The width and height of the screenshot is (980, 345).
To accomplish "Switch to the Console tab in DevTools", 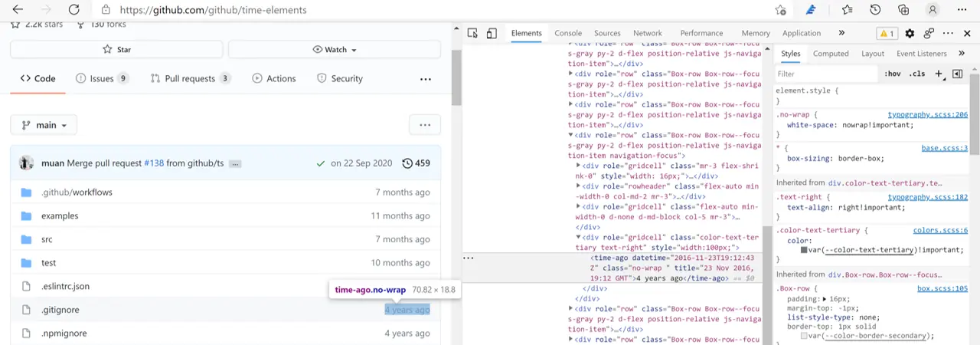I will click(x=568, y=33).
